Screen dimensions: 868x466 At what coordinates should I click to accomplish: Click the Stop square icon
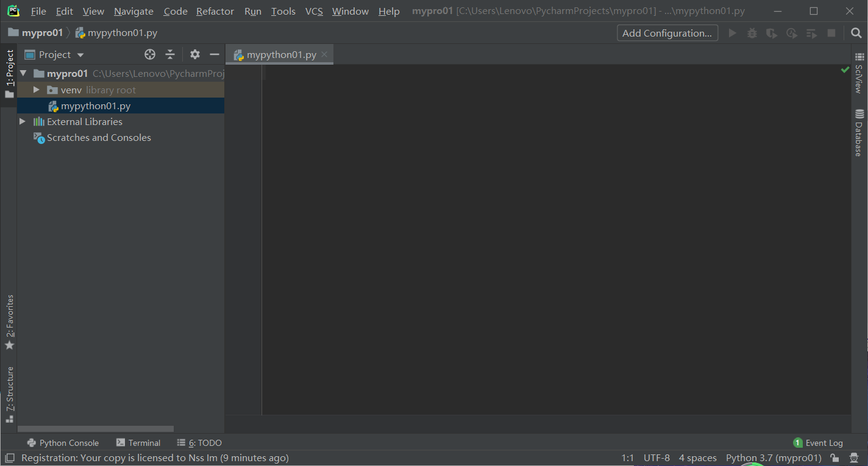point(831,33)
